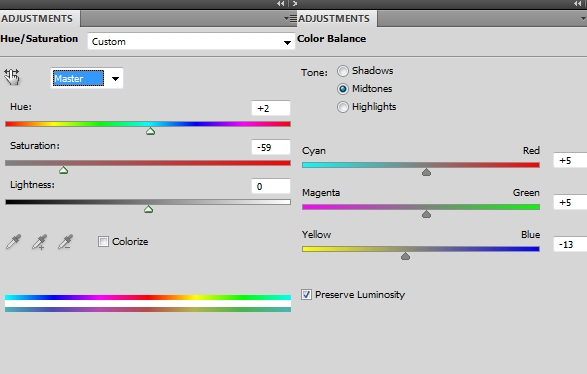Click the Saturation slider triangle handle

[x=63, y=170]
